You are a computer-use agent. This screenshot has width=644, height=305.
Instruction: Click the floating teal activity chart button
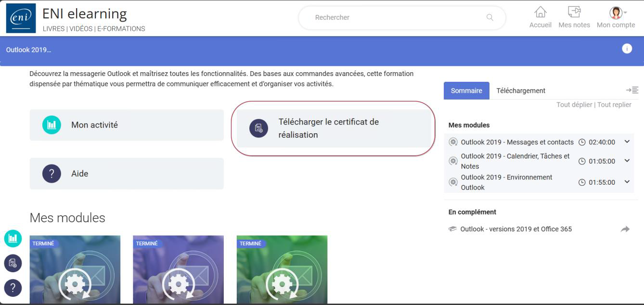[13, 238]
